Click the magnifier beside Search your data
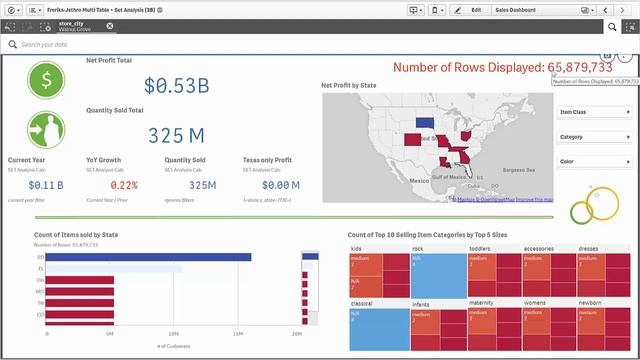 coord(13,44)
